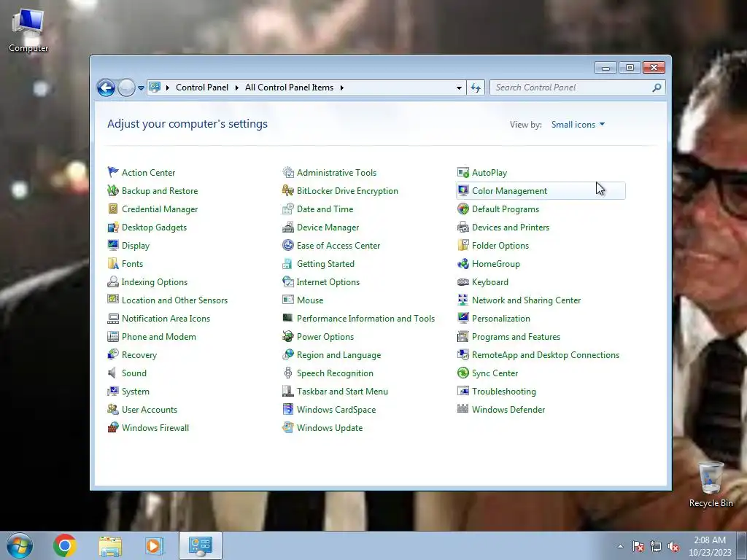
Task: Show hidden icons in system tray
Action: tap(620, 546)
